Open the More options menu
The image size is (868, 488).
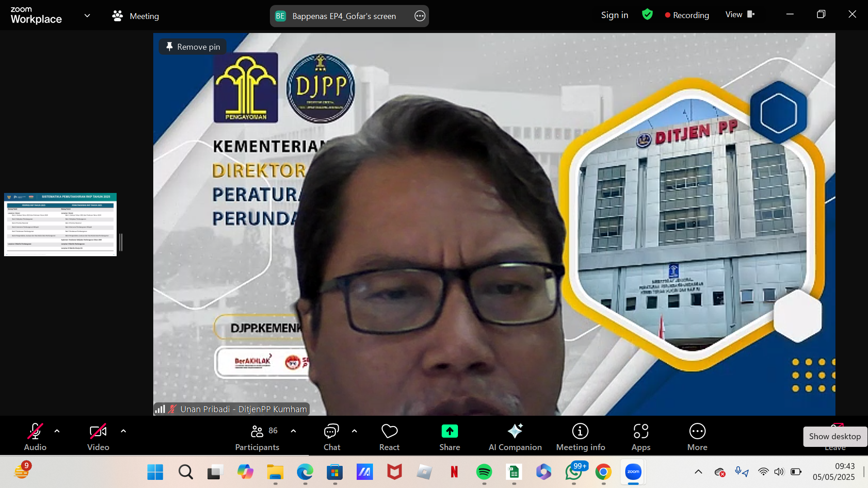pos(697,436)
